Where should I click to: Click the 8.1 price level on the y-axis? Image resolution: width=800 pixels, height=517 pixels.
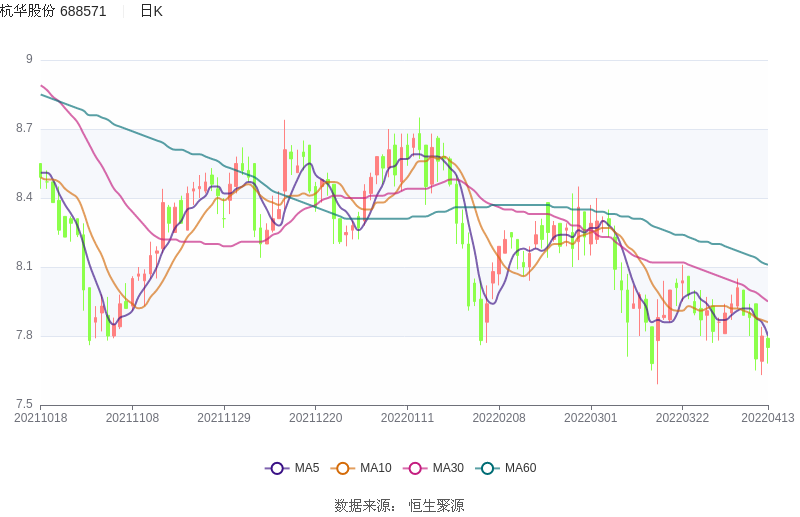tap(23, 267)
